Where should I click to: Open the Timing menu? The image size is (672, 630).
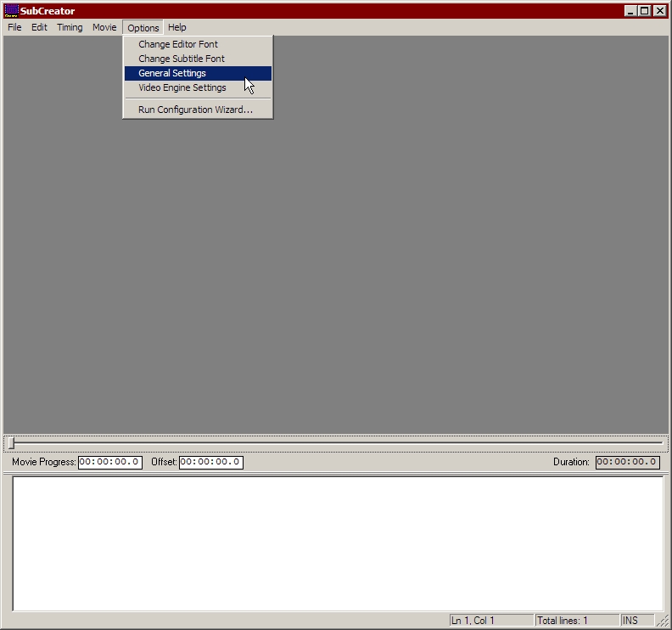coord(70,27)
